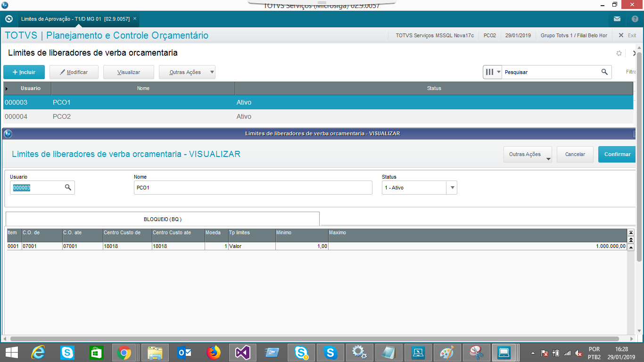Viewport: 644px width, 362px height.
Task: Open File Explorer from the taskbar
Action: (154, 352)
